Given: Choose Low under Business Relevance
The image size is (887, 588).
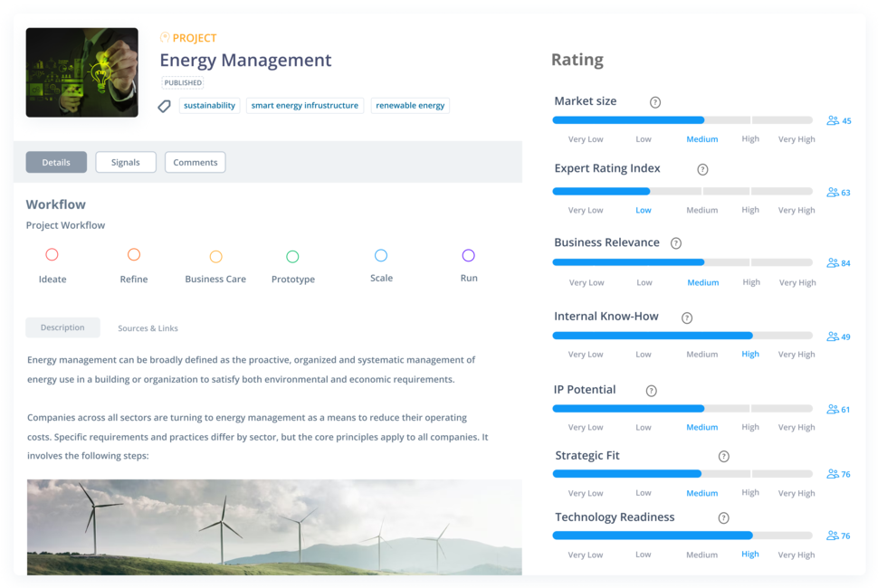Looking at the screenshot, I should point(644,282).
